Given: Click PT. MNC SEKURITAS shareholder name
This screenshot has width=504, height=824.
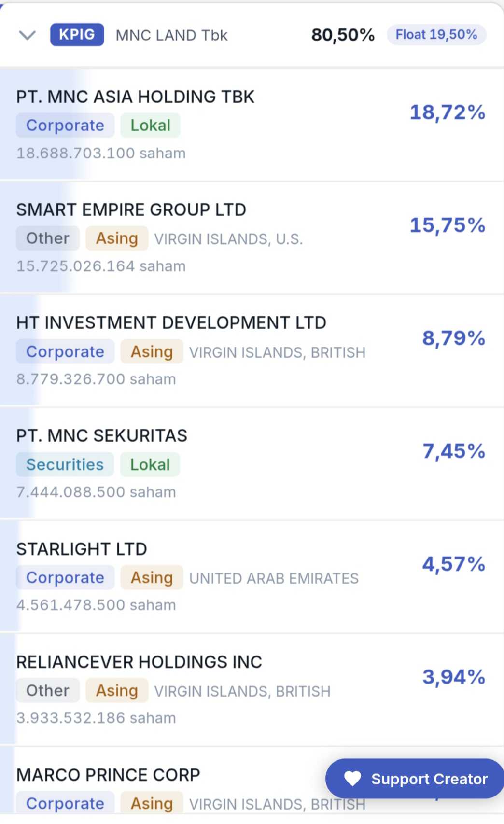Looking at the screenshot, I should pyautogui.click(x=101, y=436).
